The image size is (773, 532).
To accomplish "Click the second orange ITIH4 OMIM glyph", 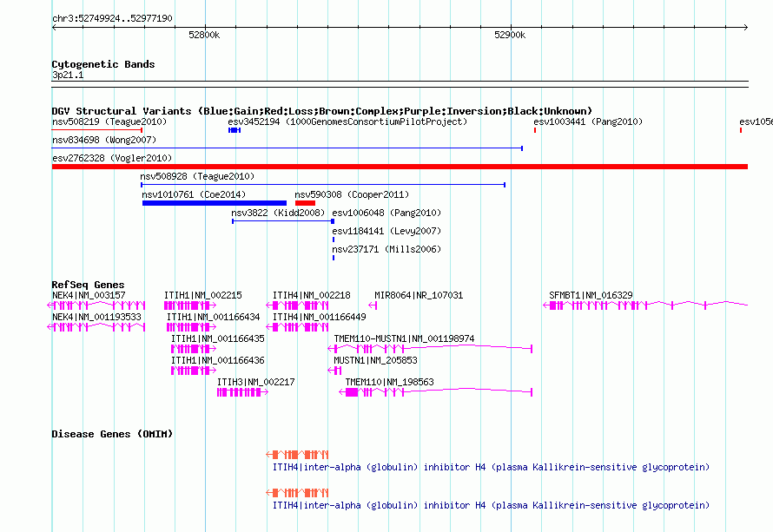I will click(x=297, y=493).
